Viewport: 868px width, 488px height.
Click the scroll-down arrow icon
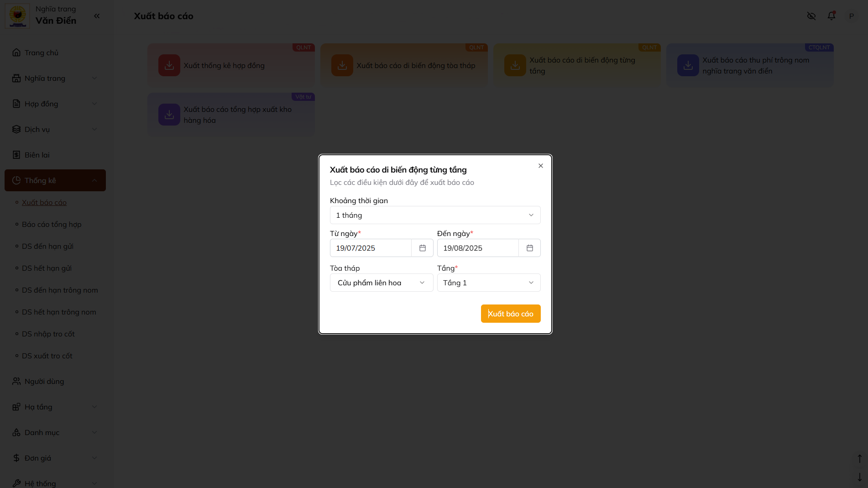(859, 477)
